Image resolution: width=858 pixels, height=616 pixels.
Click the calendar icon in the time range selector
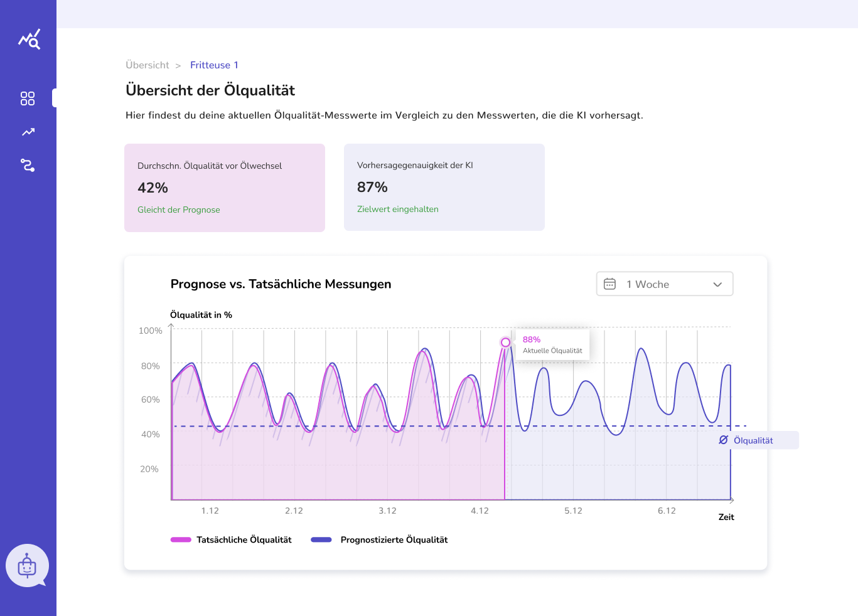609,284
